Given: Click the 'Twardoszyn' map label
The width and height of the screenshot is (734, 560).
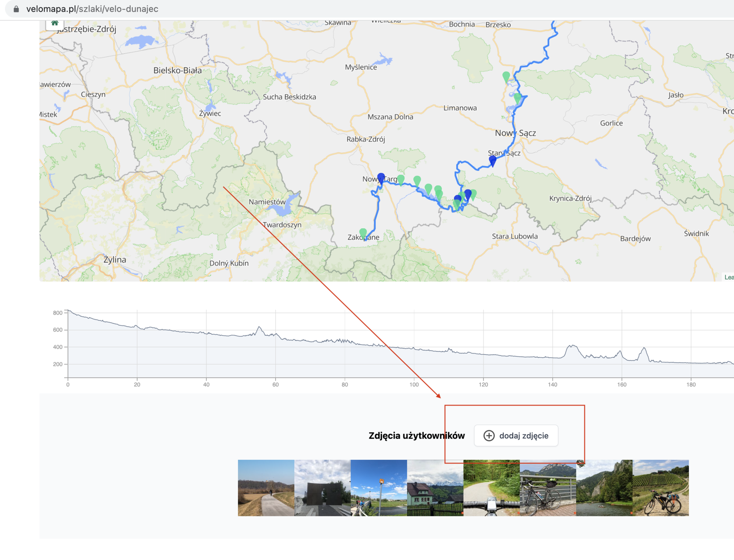Looking at the screenshot, I should tap(282, 225).
